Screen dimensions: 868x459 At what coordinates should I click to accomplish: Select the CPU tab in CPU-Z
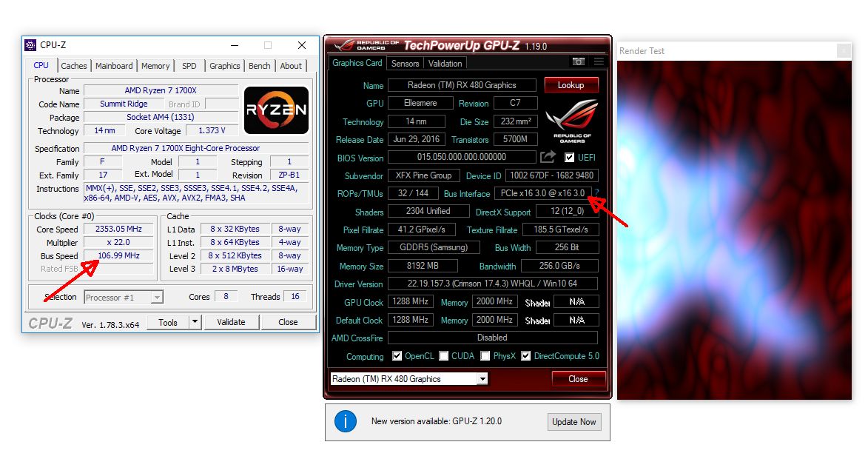click(x=41, y=65)
